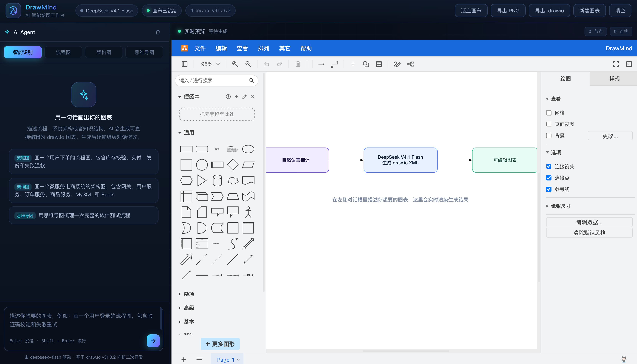Uncheck the 连接箭头 checkbox
Screen dimensions: 637x364
pyautogui.click(x=549, y=166)
